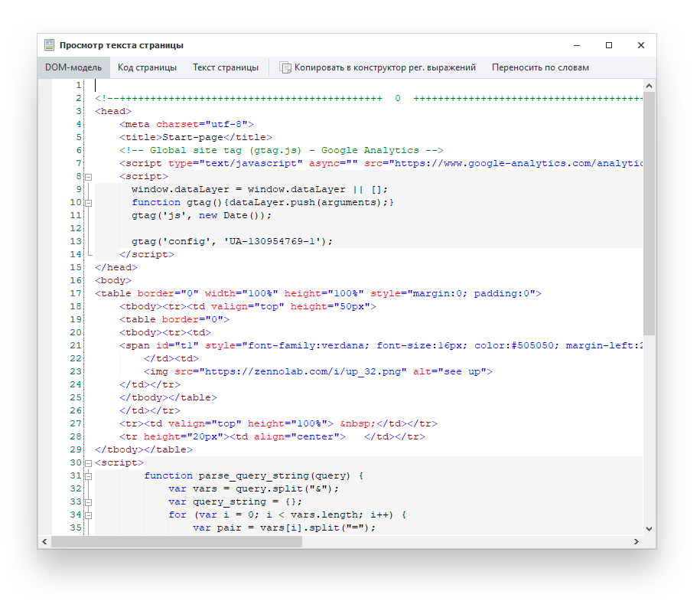700x601 pixels.
Task: Collapse the script block at line 8
Action: (88, 175)
